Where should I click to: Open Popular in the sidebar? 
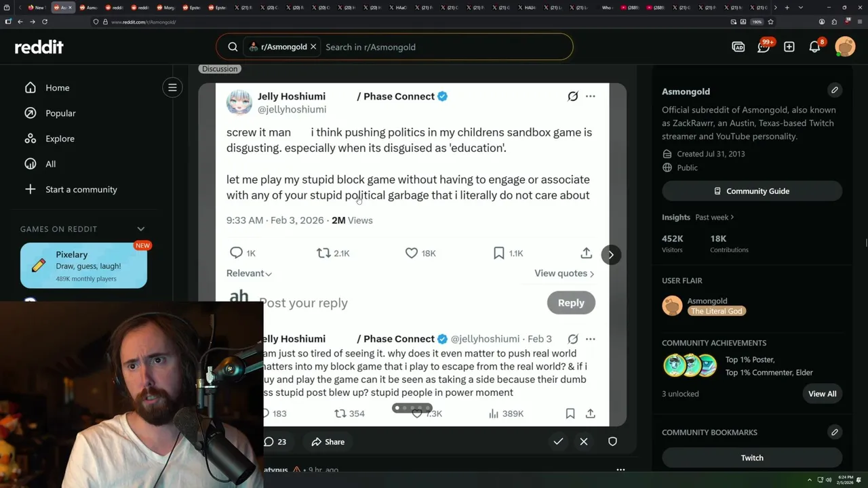click(60, 113)
